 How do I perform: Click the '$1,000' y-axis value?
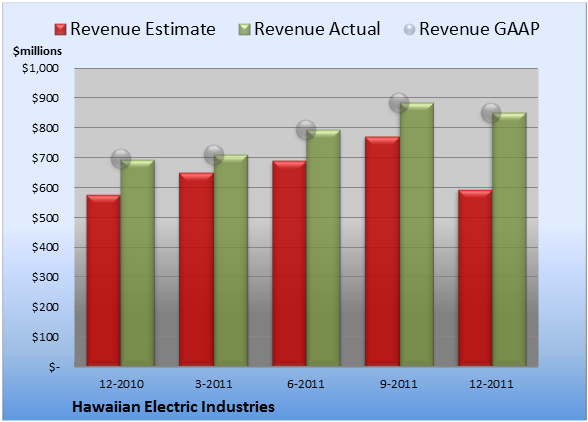click(x=40, y=68)
